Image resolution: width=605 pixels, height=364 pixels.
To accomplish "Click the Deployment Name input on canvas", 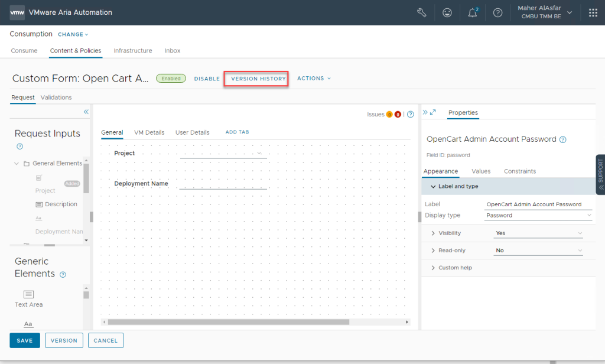I will 223,184.
